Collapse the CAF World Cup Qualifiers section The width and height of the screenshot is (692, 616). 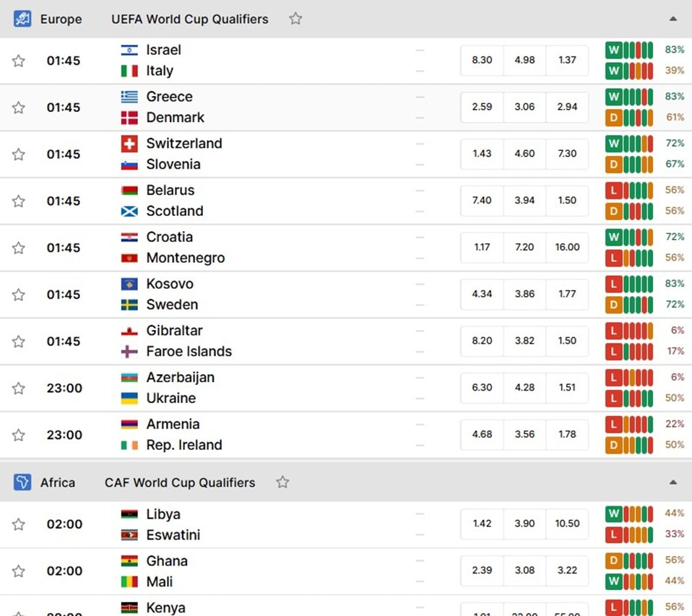click(673, 482)
